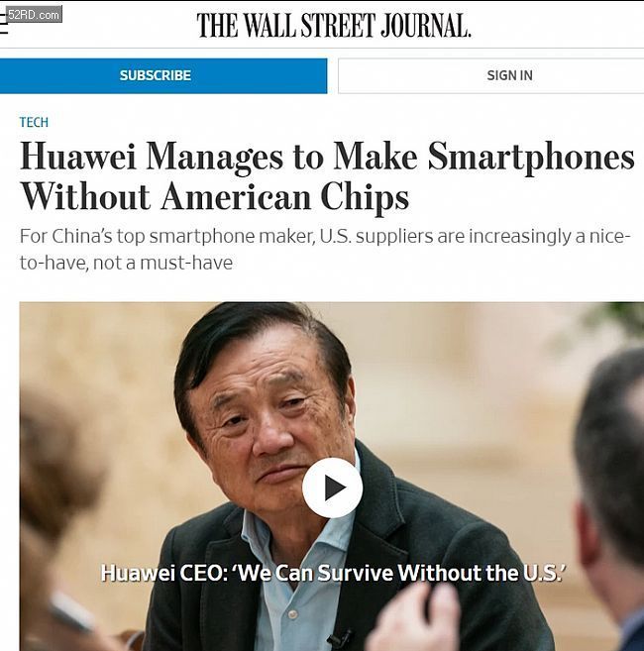Image resolution: width=644 pixels, height=651 pixels.
Task: Click 'Huawei CEO:' text in video overlay
Action: coord(163,574)
